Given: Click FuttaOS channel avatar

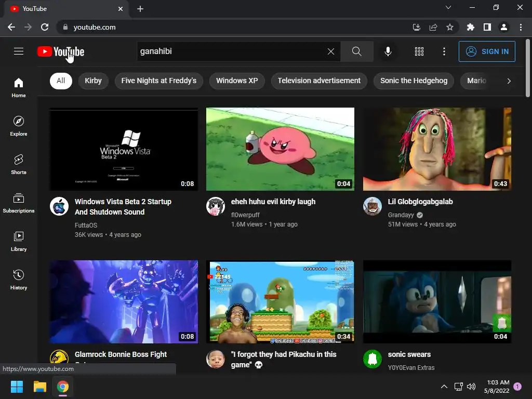Looking at the screenshot, I should 59,206.
